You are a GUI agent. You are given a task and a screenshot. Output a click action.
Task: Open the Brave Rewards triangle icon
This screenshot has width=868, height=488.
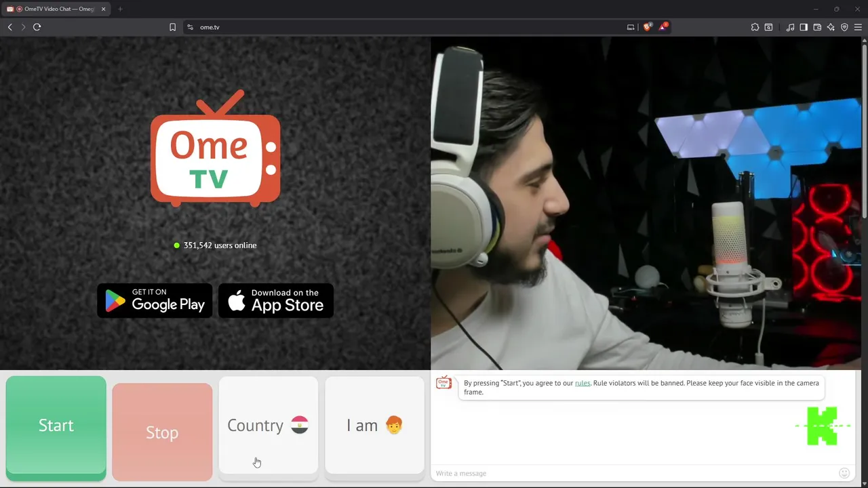pos(663,27)
